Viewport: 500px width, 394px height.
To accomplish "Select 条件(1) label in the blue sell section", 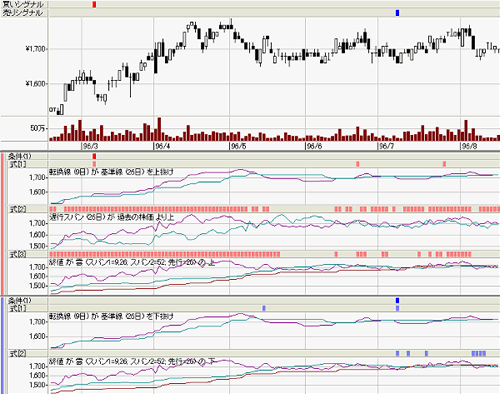I will tap(20, 300).
